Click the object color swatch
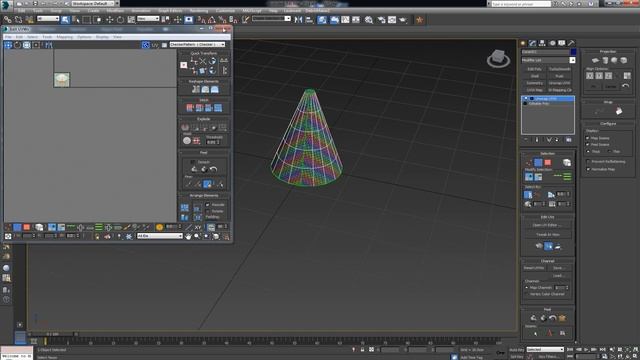The image size is (640, 360). [x=573, y=52]
